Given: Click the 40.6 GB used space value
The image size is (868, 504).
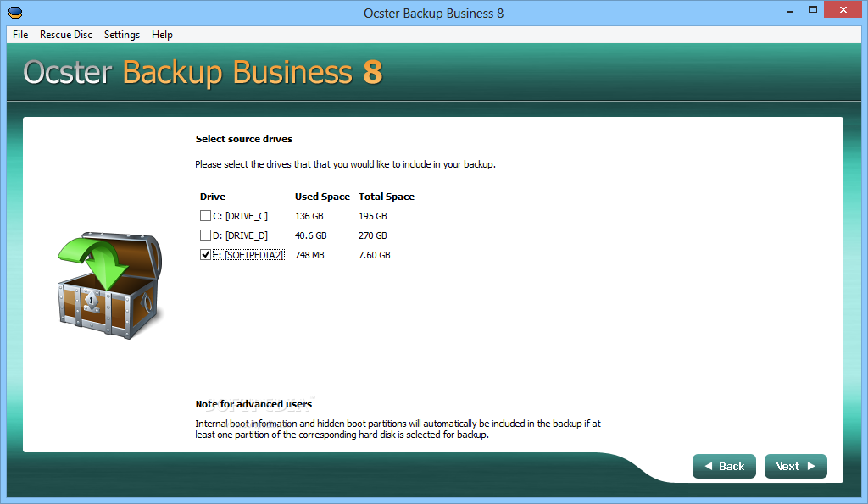Looking at the screenshot, I should (x=310, y=235).
